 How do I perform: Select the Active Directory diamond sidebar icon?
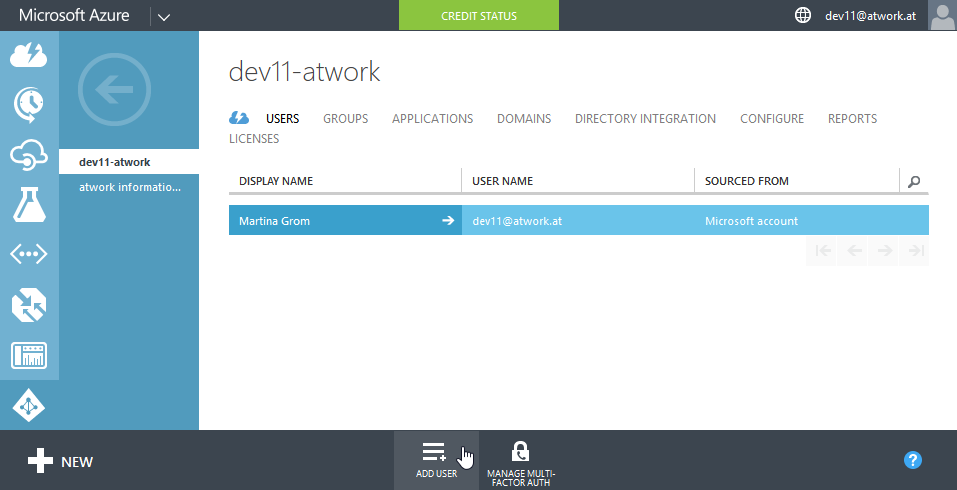point(29,405)
